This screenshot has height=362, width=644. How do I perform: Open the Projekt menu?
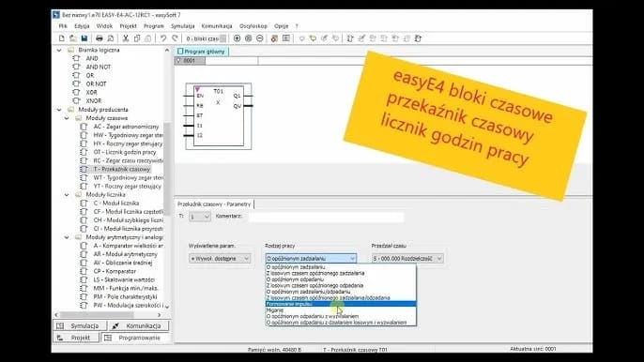point(128,26)
